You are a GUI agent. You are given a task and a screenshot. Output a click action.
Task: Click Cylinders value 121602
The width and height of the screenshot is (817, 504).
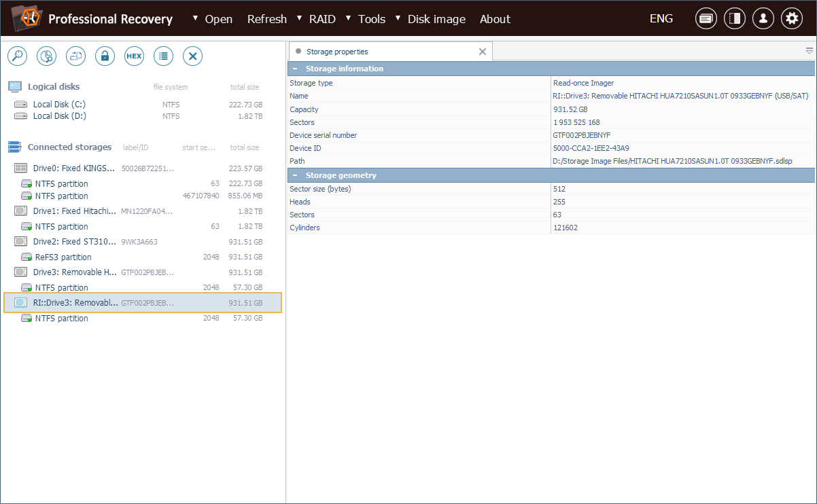pyautogui.click(x=566, y=228)
